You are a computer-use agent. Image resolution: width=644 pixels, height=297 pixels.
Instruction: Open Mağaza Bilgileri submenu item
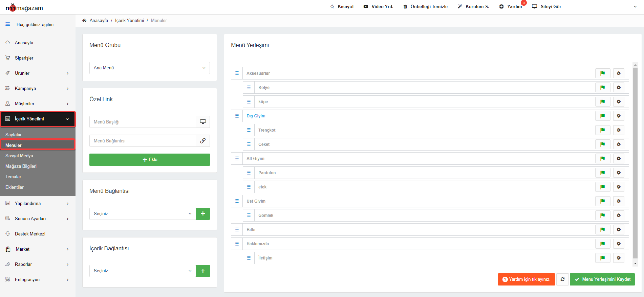[21, 166]
